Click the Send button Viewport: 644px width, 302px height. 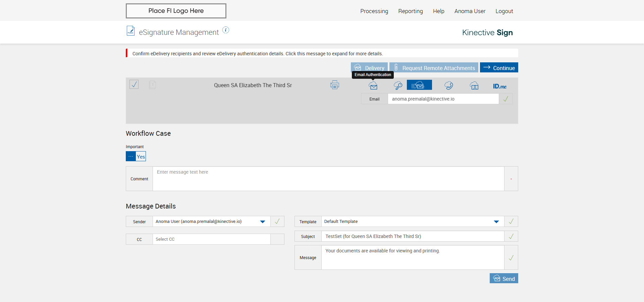pos(504,279)
